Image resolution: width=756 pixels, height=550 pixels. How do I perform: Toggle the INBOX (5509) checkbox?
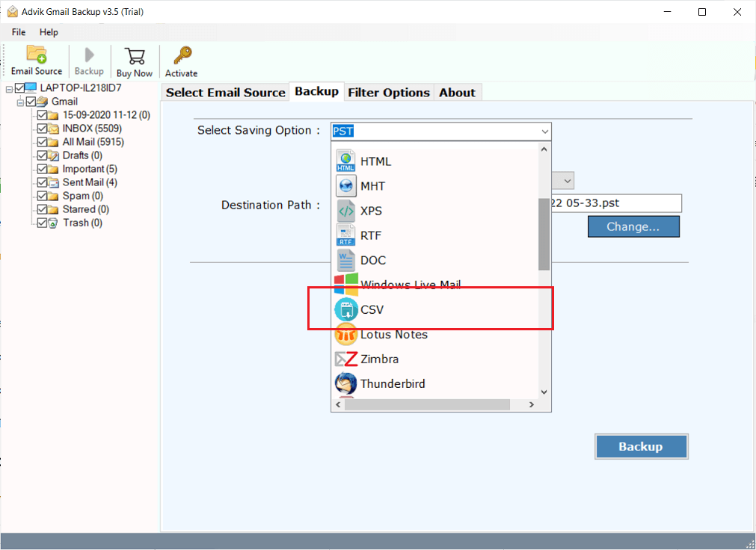click(42, 129)
